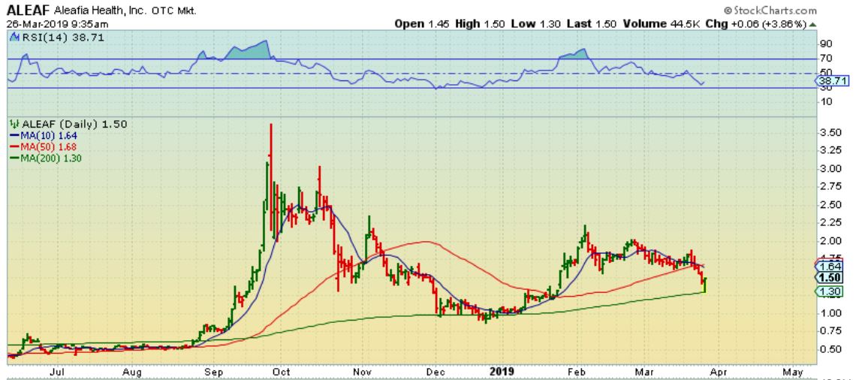
Task: Click the Open 1.45 value
Action: click(423, 24)
